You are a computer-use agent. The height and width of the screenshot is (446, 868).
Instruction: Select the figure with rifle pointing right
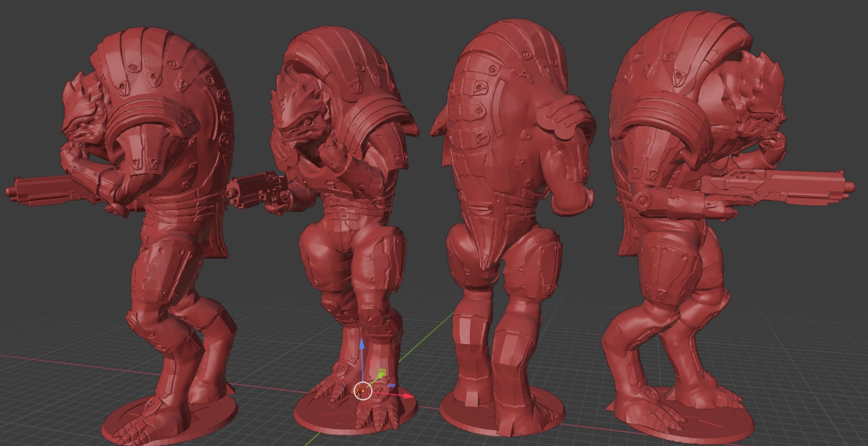pos(727,226)
